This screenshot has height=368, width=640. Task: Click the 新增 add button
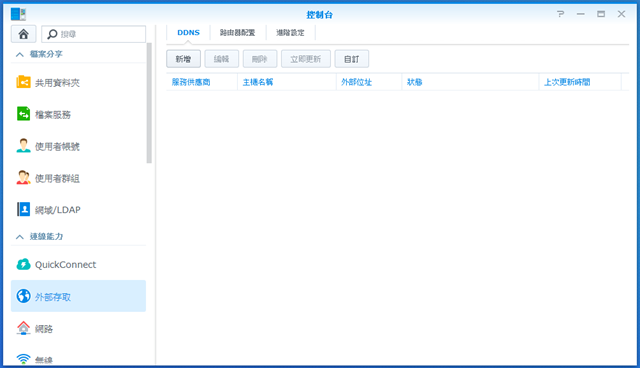pos(183,59)
